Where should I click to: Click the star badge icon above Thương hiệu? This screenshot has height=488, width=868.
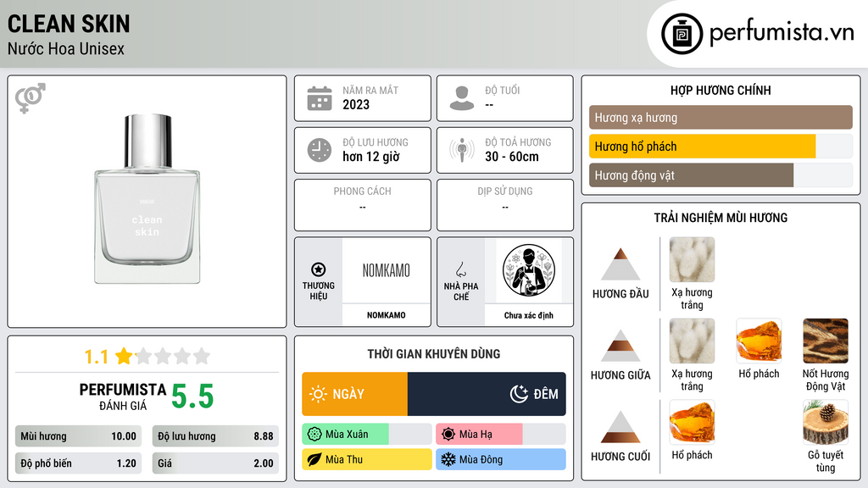coord(319,269)
